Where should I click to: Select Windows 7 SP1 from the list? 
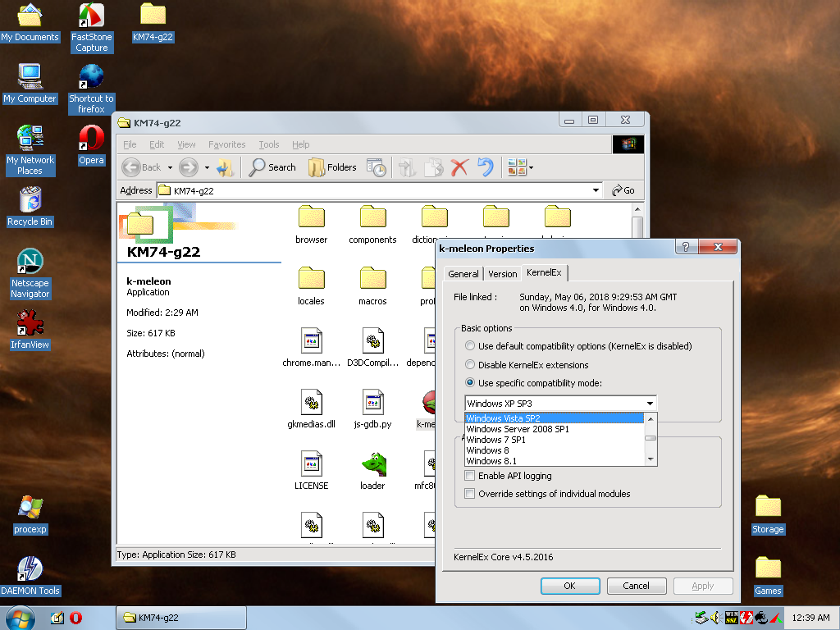point(496,439)
